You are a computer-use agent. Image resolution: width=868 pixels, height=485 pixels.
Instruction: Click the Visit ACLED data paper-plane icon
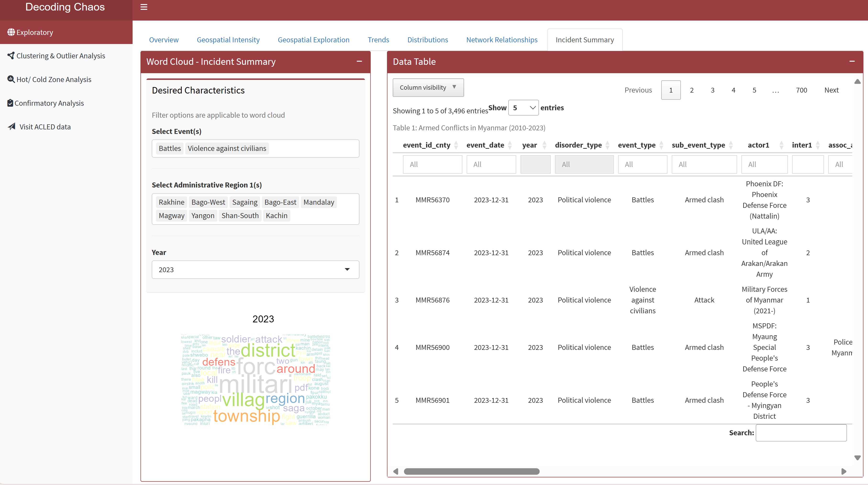[x=12, y=127]
